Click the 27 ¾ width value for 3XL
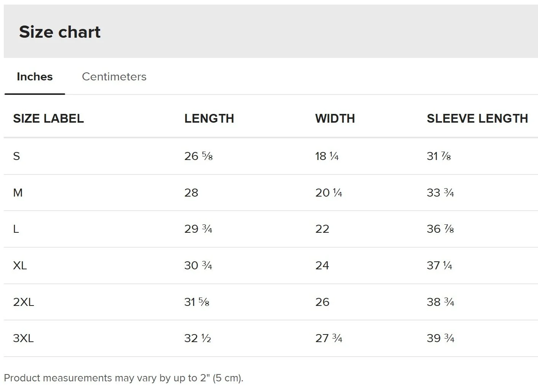 click(329, 338)
